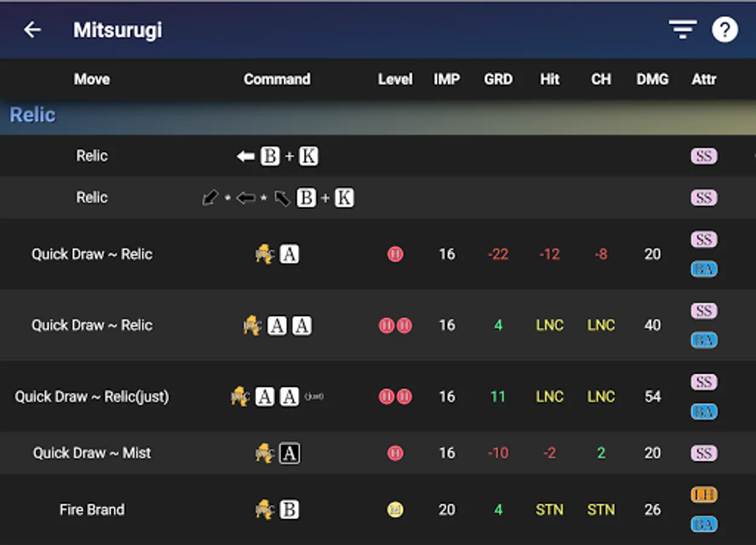Tap the back arrow in the app bar
756x545 pixels.
(33, 30)
